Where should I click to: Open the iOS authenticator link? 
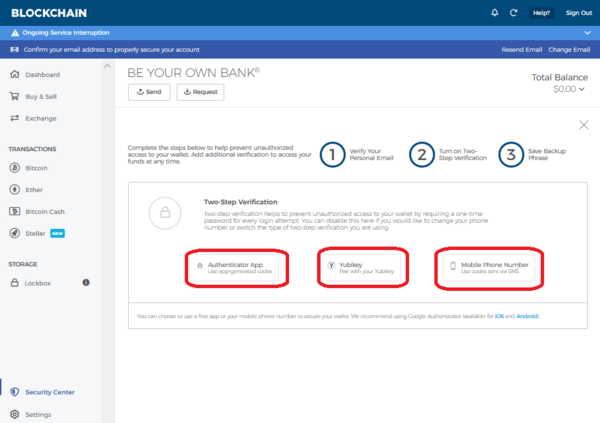click(x=499, y=316)
